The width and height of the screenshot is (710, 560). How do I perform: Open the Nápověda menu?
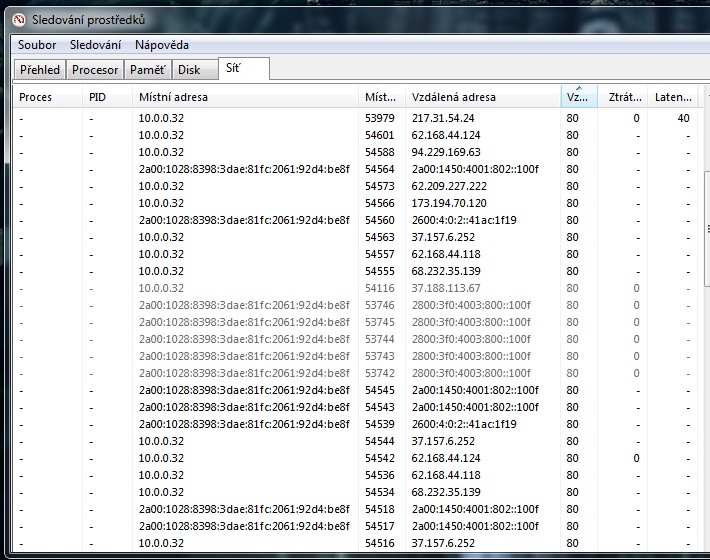161,45
